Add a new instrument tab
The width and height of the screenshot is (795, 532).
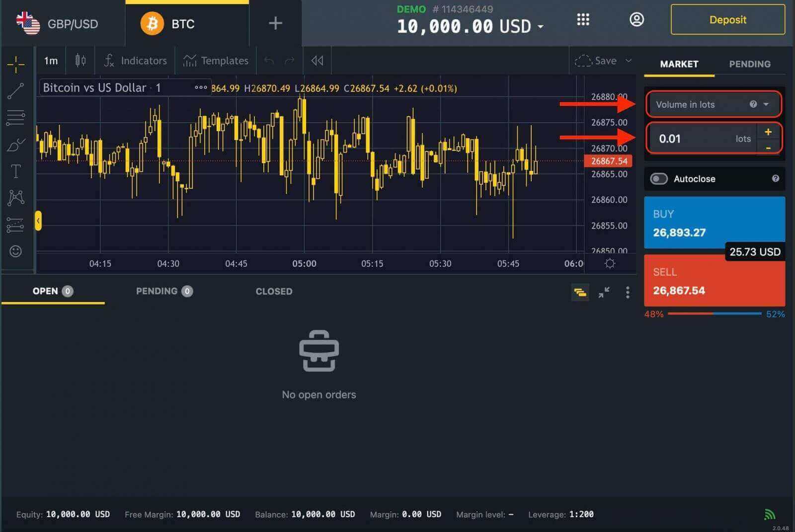275,23
